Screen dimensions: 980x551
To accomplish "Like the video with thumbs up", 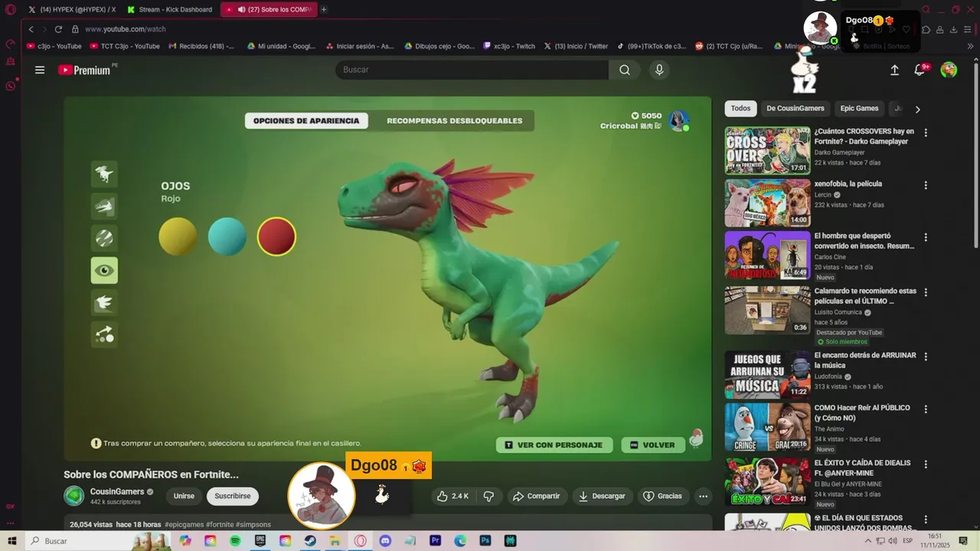I will 452,496.
